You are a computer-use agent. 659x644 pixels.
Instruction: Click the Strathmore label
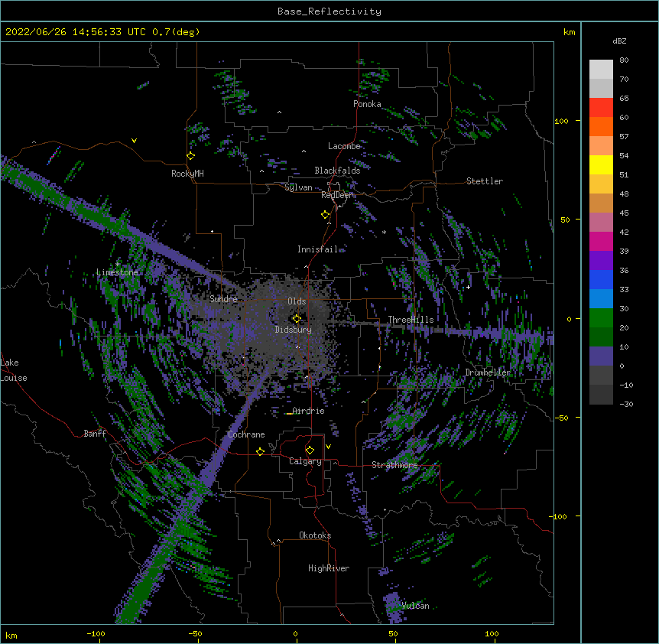394,465
